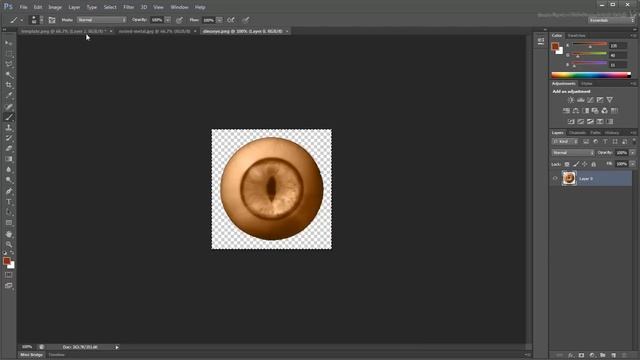Open the Window menu
Image resolution: width=640 pixels, height=360 pixels.
click(179, 7)
